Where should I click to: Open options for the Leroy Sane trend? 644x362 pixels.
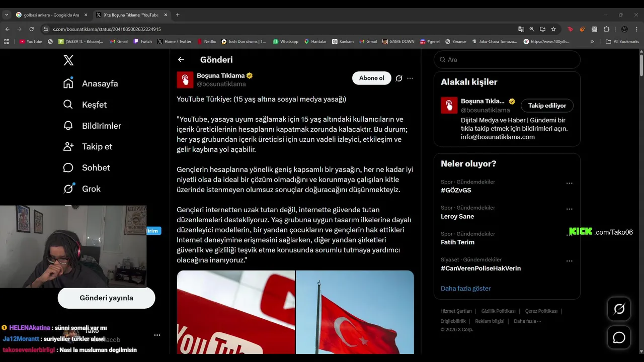point(569,209)
